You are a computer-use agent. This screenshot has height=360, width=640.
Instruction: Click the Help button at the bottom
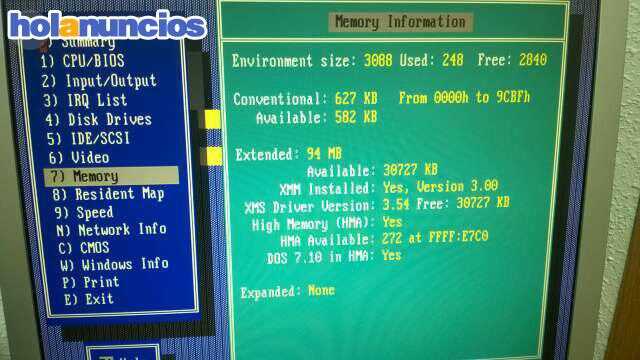[123, 353]
